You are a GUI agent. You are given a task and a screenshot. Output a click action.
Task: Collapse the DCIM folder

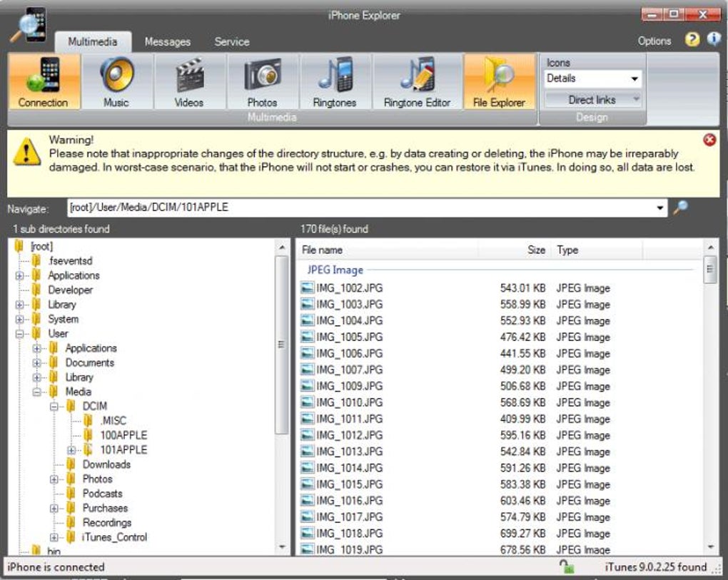point(54,407)
